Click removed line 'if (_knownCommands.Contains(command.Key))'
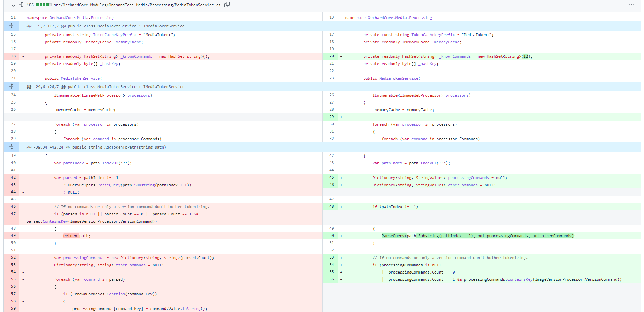 point(110,294)
